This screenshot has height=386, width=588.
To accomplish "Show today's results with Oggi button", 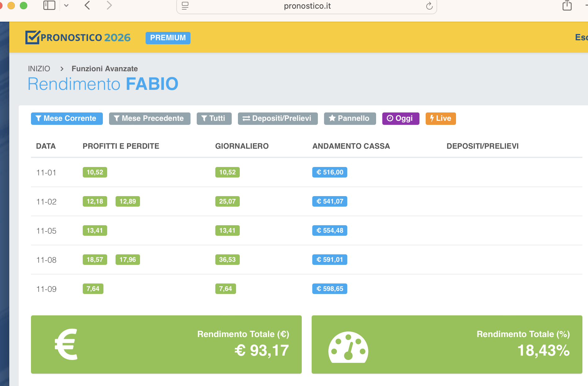I will coord(401,118).
